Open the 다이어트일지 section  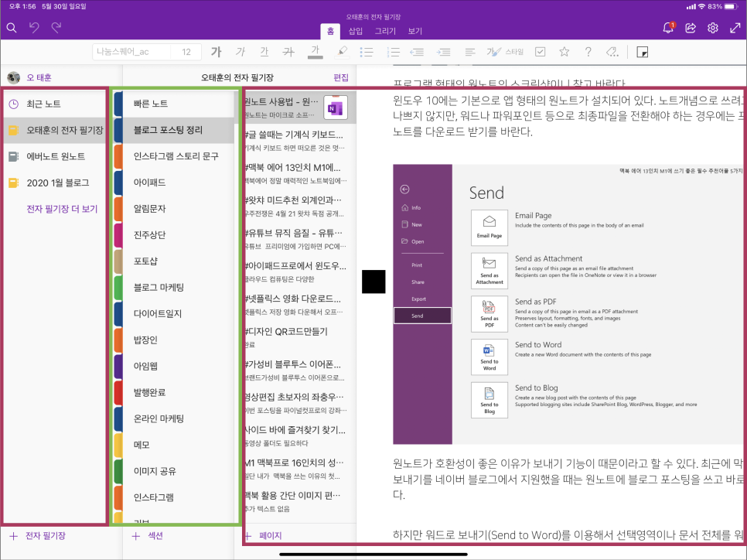click(174, 313)
